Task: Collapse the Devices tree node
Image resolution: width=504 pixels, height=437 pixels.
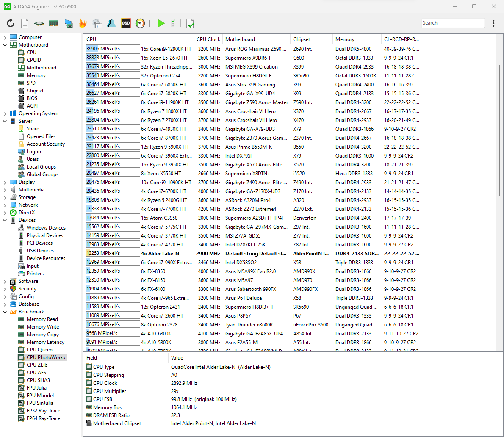Action: point(5,220)
